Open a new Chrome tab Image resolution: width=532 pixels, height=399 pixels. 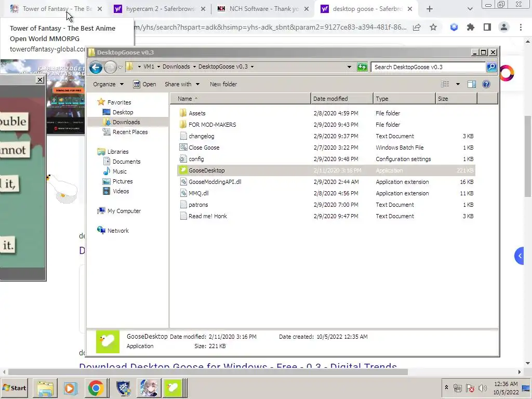[430, 9]
